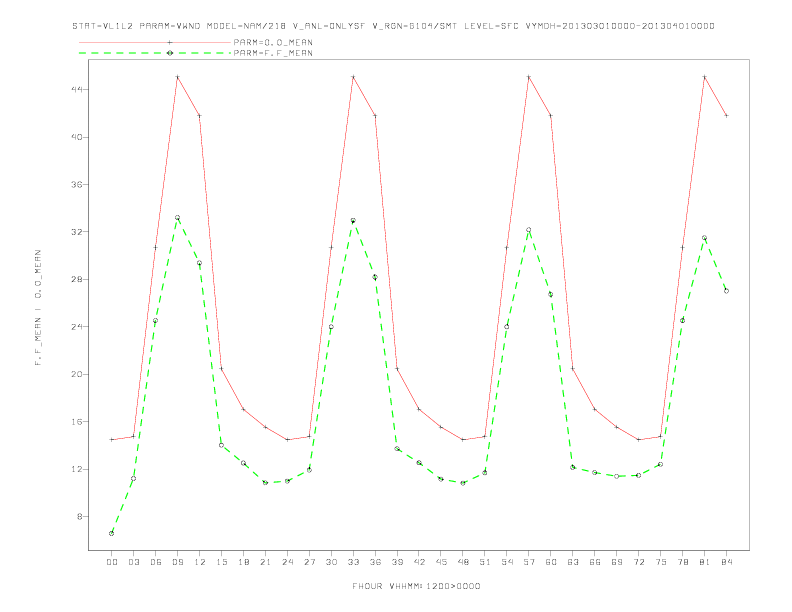This screenshot has height=612, width=792.
Task: Click x-axis tick label 09
Action: [177, 562]
